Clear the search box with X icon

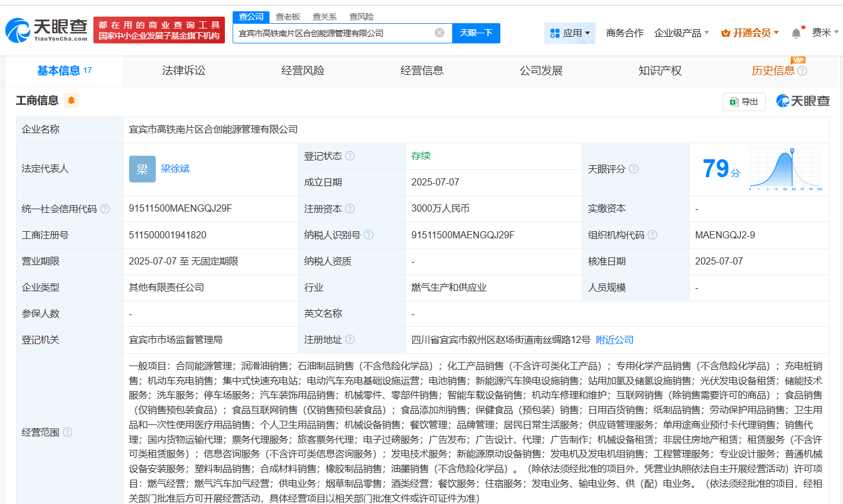[x=440, y=33]
